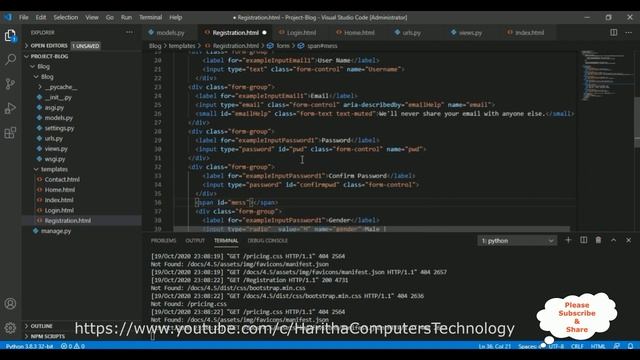This screenshot has width=640, height=360.
Task: Open Contact.html in the templates folder
Action: pos(62,180)
